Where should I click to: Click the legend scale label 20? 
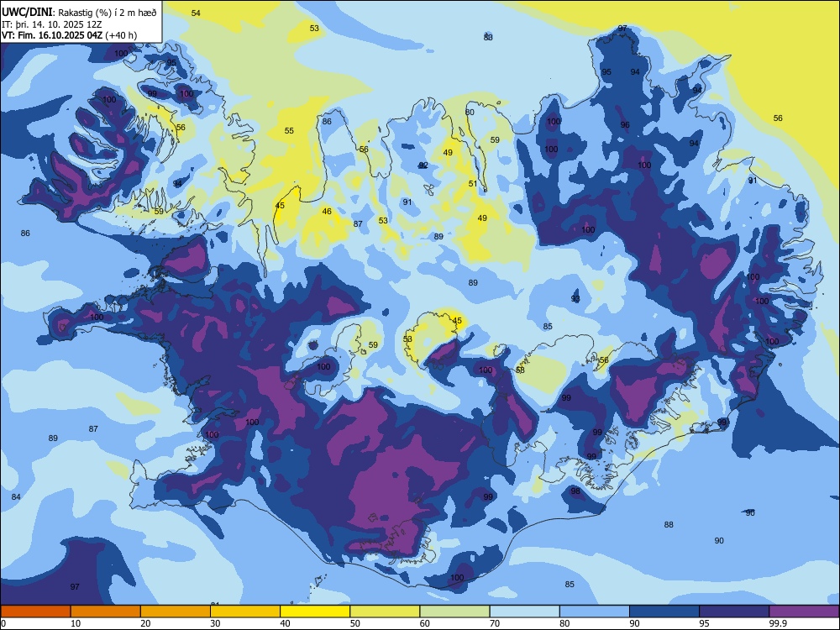(145, 623)
